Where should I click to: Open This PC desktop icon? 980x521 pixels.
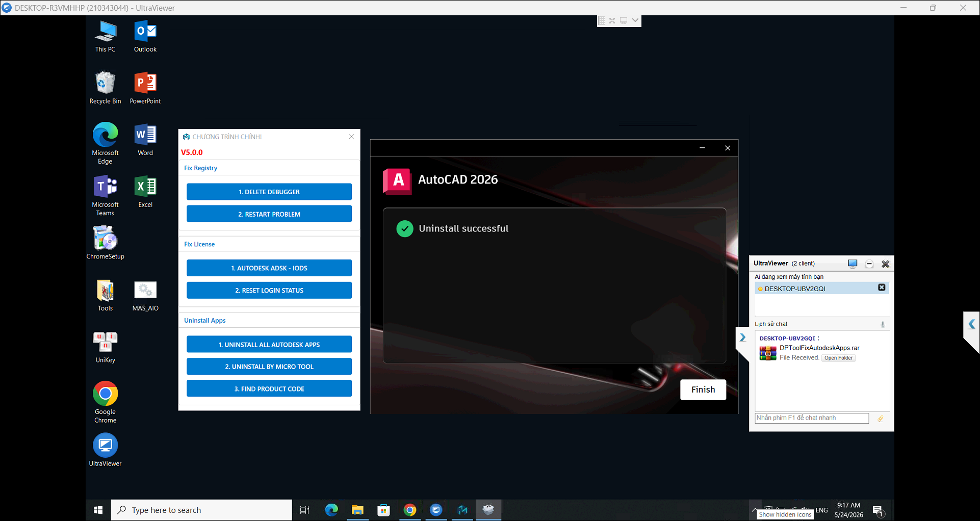coord(106,36)
